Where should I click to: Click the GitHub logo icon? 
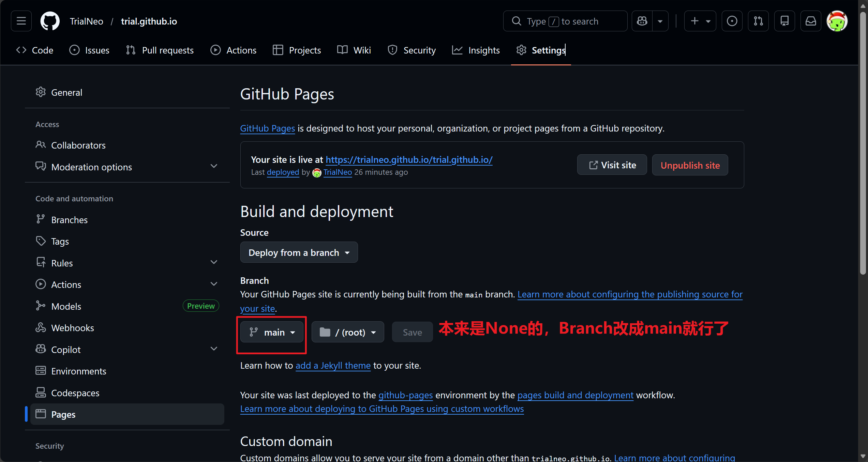click(50, 21)
